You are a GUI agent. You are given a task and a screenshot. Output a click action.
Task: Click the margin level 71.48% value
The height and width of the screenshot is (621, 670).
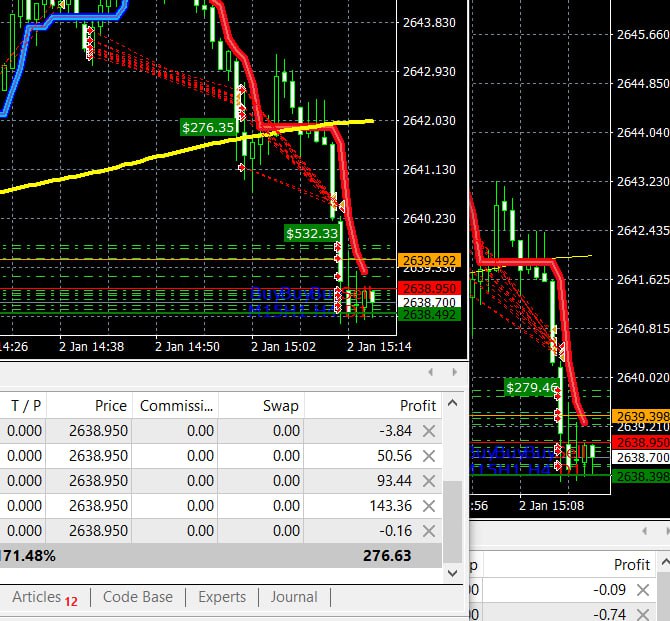point(27,556)
